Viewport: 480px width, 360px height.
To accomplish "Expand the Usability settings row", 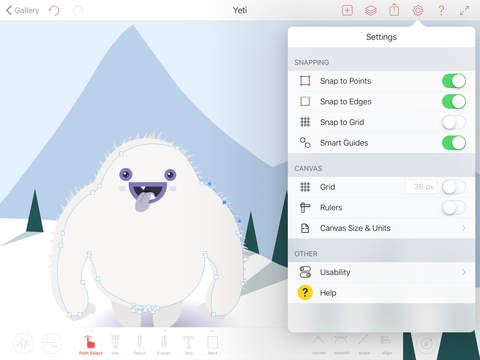I will click(382, 272).
